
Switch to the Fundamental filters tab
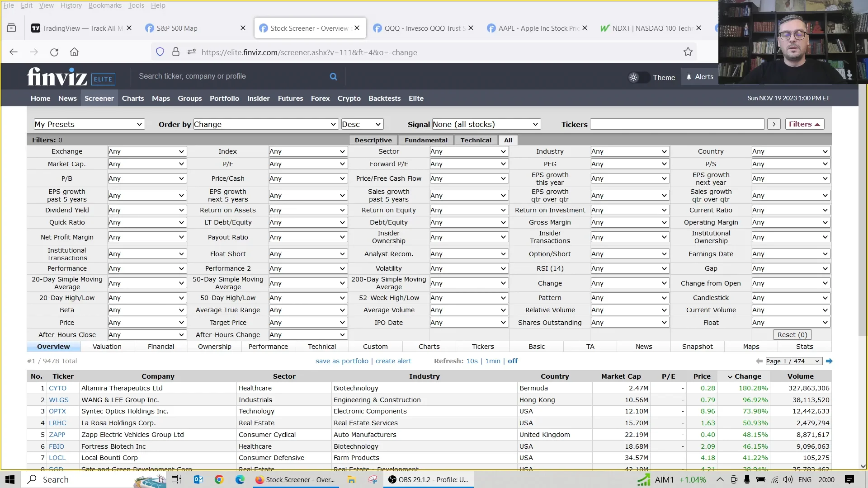pyautogui.click(x=425, y=140)
